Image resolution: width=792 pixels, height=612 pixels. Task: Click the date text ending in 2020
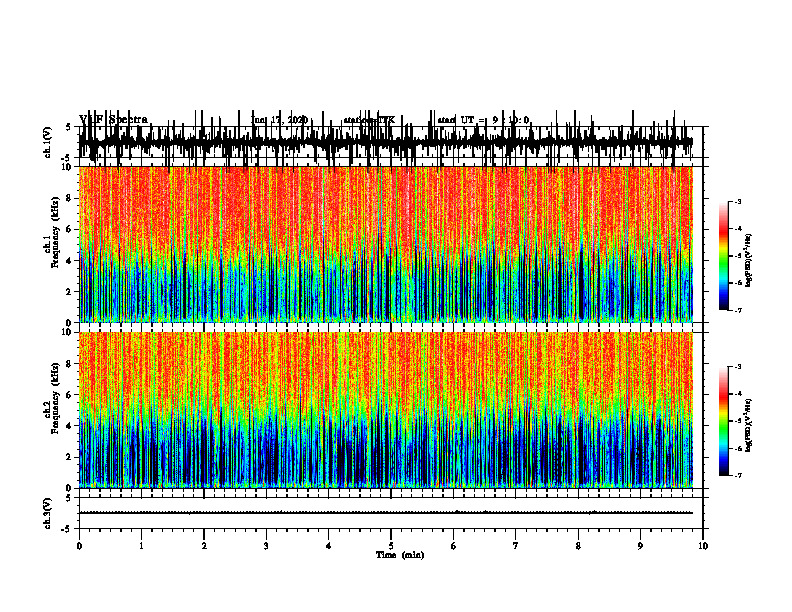coord(279,120)
